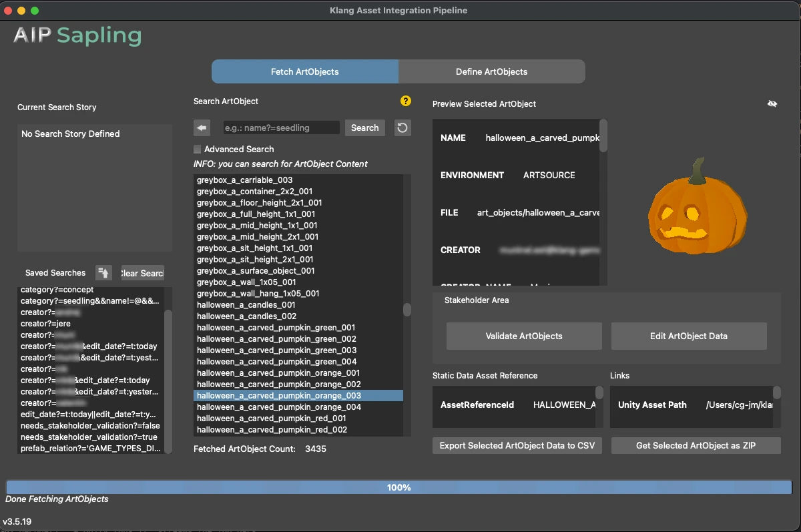Click the Validate ArtObjects button
This screenshot has height=532, width=801.
click(524, 336)
